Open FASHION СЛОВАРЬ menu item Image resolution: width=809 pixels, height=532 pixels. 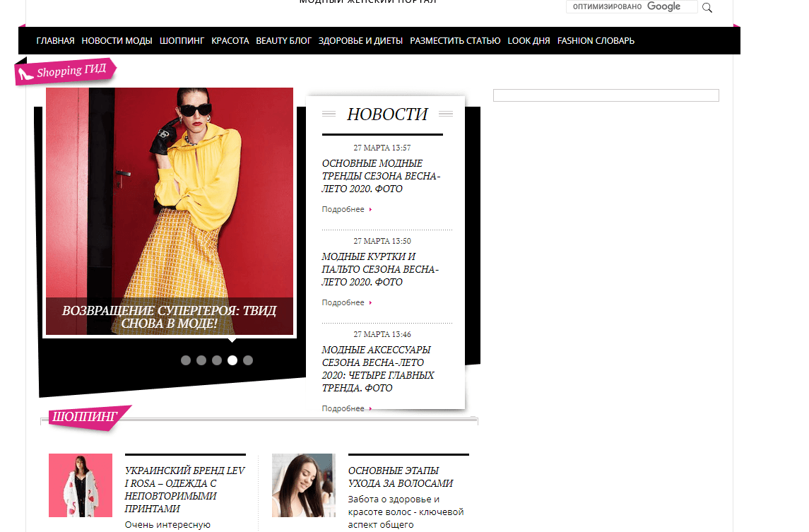click(596, 41)
